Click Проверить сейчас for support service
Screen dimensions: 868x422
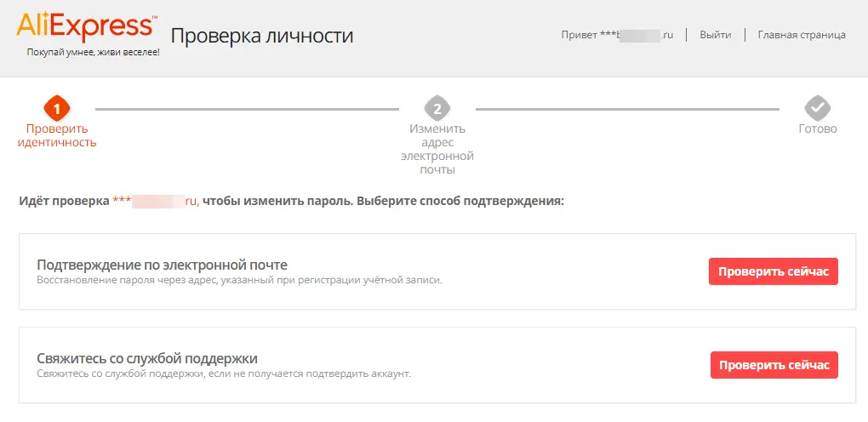point(774,365)
